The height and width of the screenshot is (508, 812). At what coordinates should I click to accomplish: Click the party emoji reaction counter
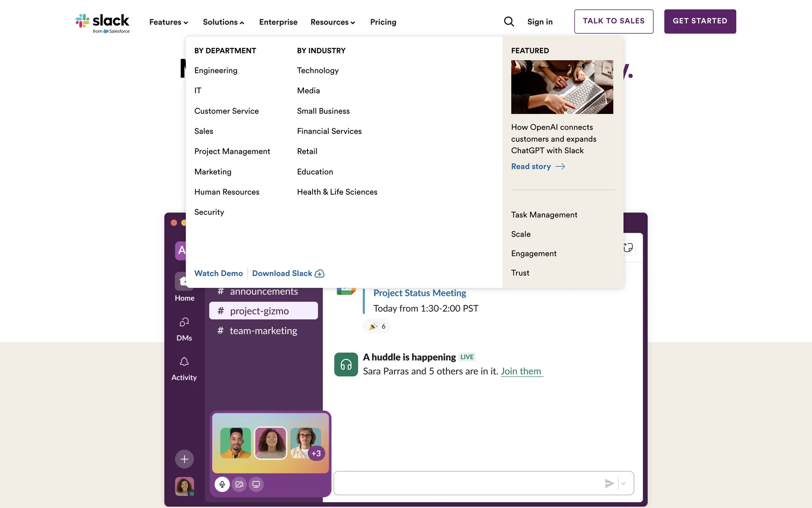click(377, 326)
